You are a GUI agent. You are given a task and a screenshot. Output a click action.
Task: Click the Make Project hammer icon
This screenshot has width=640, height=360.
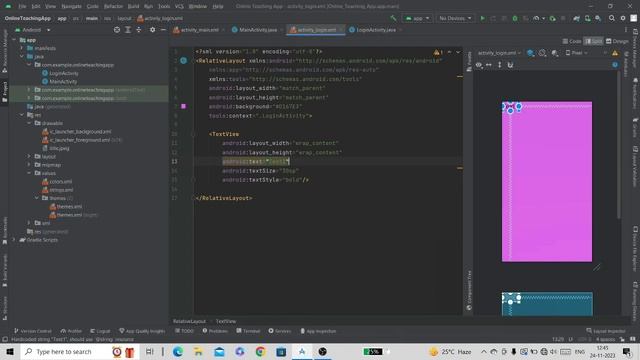[x=393, y=18]
